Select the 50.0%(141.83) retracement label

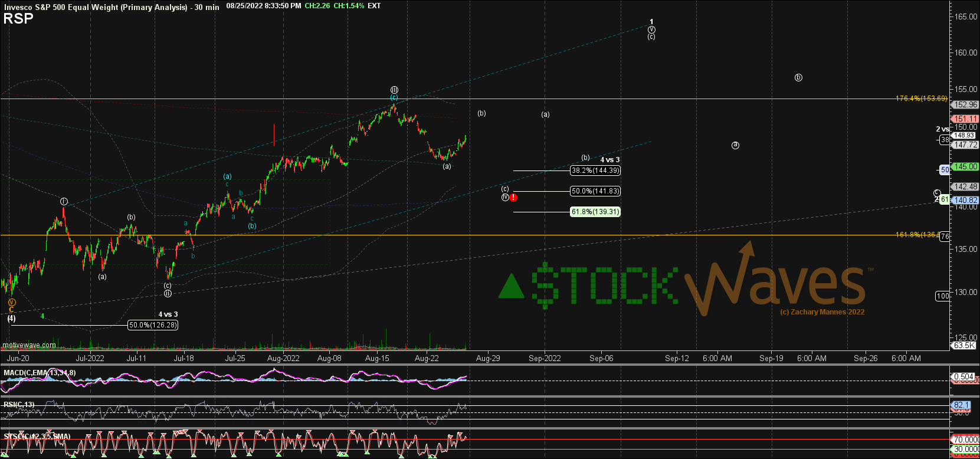(595, 191)
